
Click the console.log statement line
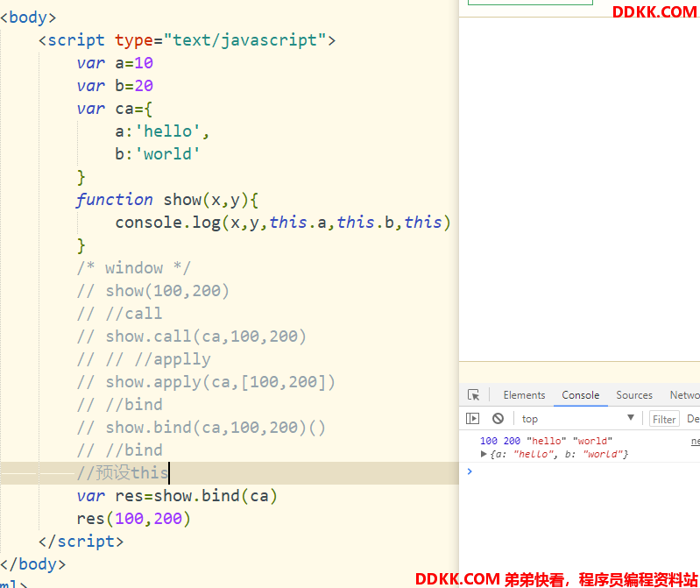click(x=283, y=223)
